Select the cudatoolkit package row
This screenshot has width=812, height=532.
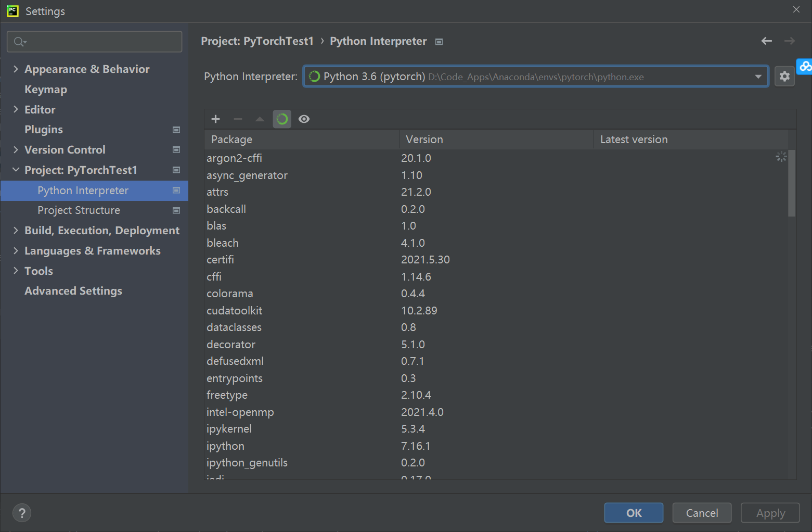point(496,311)
